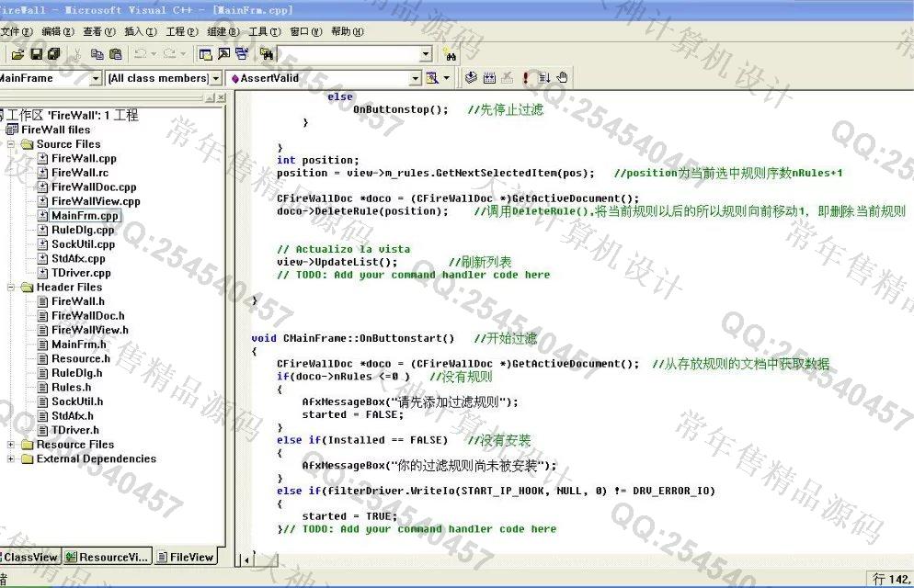Switch to the ResourceView tab
914x588 pixels.
pos(108,557)
